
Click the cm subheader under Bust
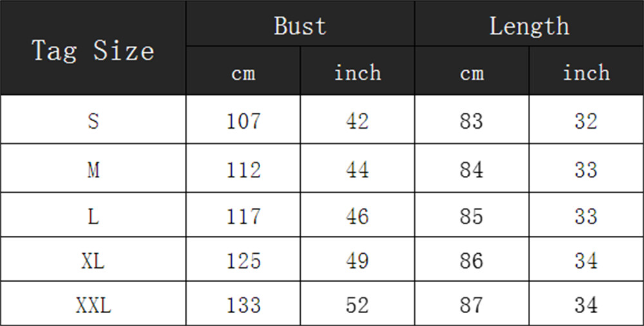243,71
